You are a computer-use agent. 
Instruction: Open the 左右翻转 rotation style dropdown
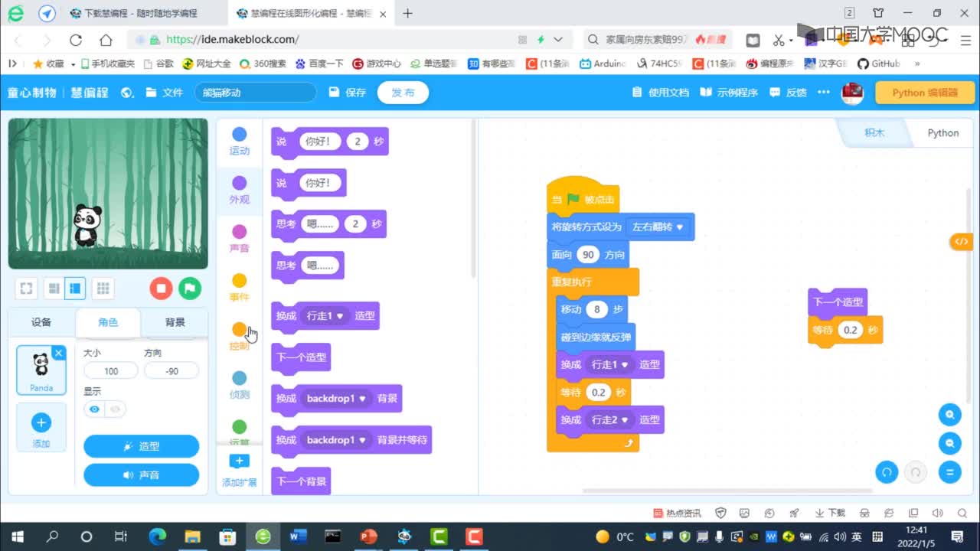[x=657, y=227]
